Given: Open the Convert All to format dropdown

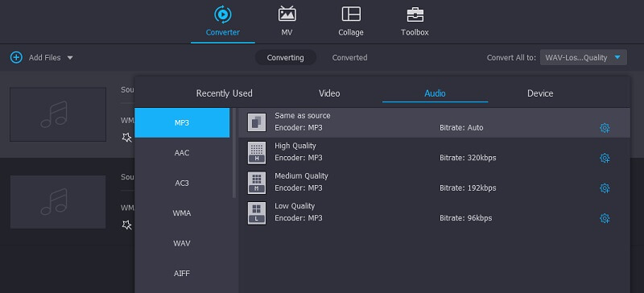Looking at the screenshot, I should click(583, 57).
